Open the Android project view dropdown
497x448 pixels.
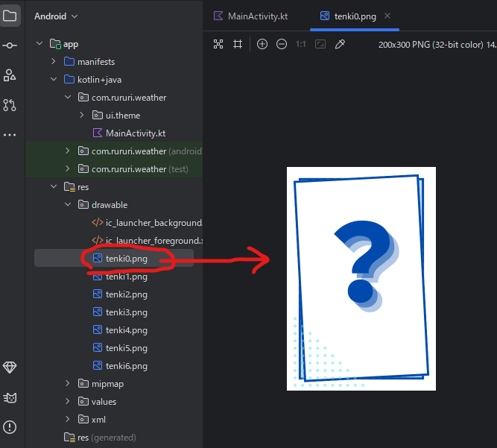point(56,16)
